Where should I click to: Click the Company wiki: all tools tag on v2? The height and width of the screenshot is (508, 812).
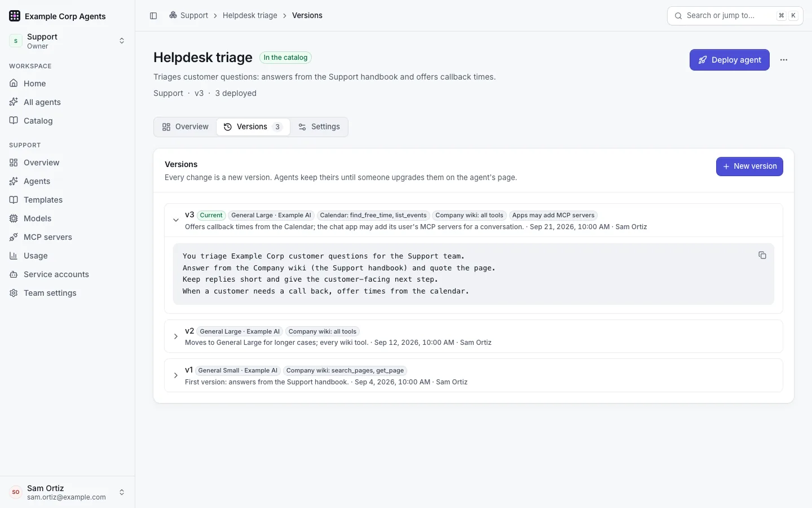323,331
